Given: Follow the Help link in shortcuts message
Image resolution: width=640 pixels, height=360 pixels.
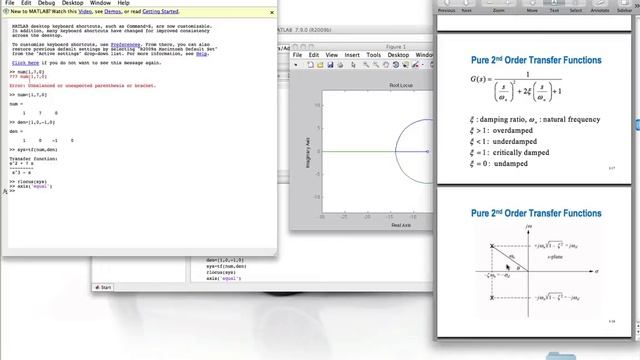Looking at the screenshot, I should tap(201, 53).
